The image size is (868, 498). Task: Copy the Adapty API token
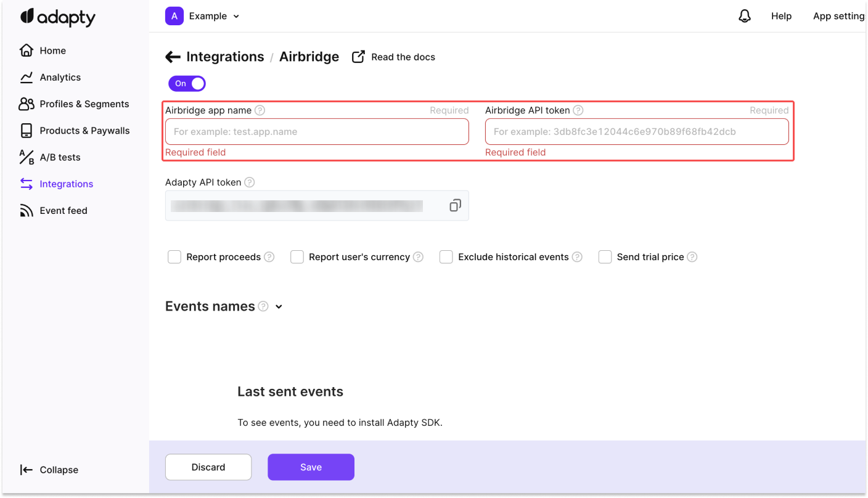(455, 205)
